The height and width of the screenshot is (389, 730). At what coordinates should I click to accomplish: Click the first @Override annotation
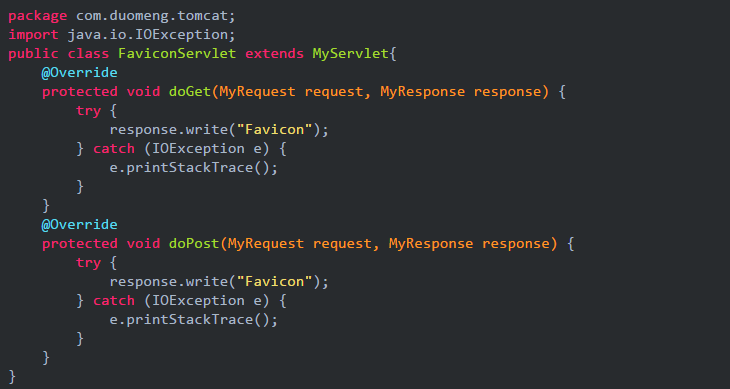80,73
